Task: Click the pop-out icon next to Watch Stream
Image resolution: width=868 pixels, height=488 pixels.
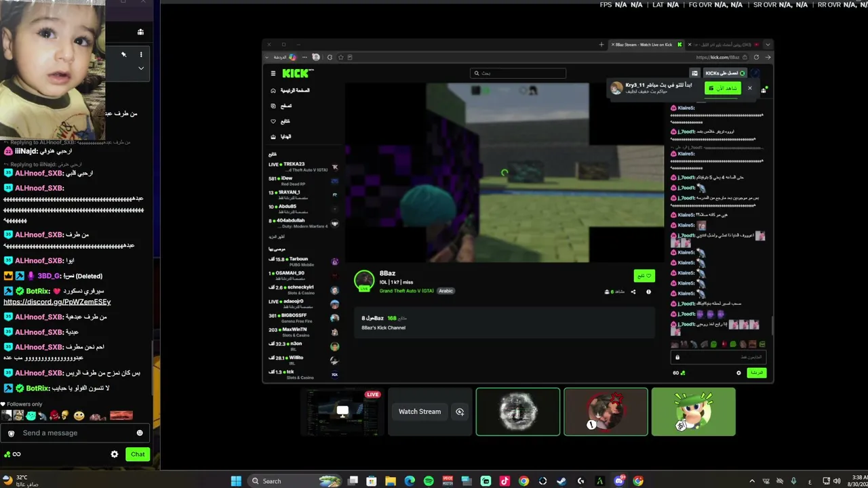Action: tap(460, 411)
